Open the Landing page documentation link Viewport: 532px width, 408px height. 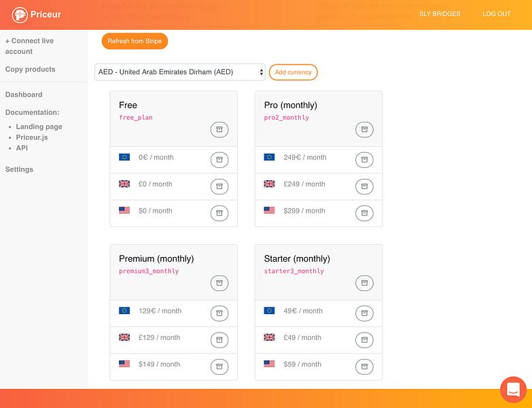(39, 126)
